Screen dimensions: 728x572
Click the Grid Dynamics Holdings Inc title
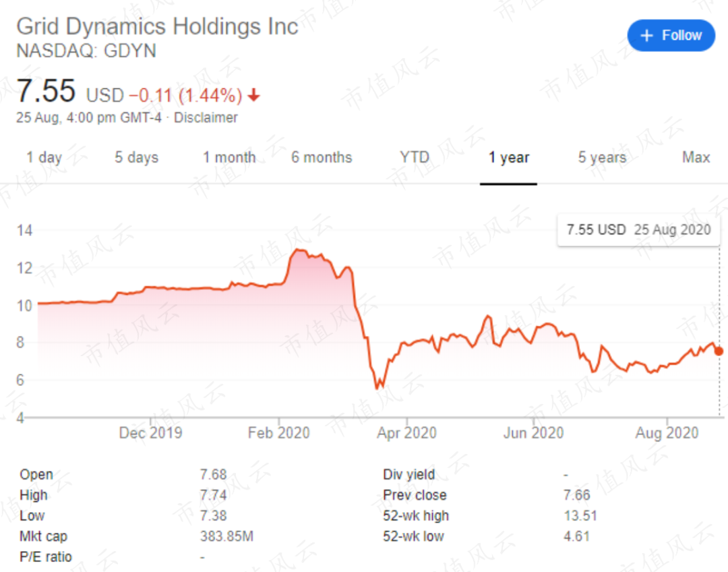157,27
